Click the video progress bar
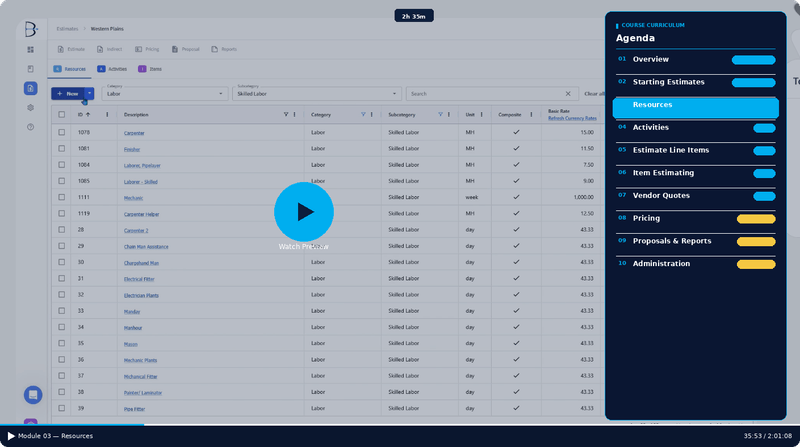Screen dimensions: 800x447 (400, 425)
